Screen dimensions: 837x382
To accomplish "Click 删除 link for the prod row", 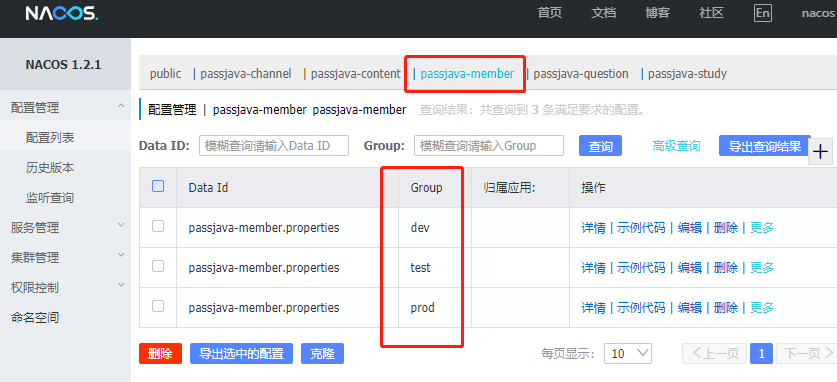I will click(x=725, y=308).
